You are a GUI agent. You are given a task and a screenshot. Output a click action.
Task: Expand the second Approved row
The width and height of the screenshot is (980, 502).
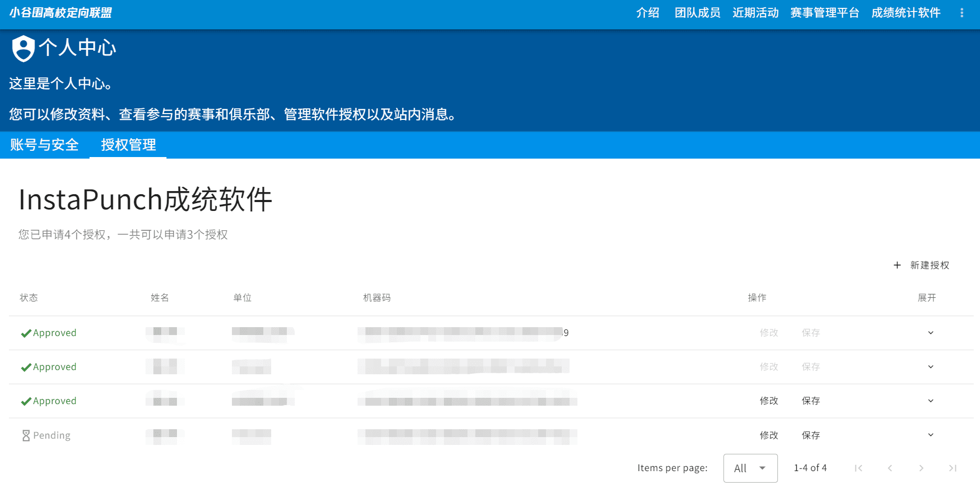tap(931, 367)
